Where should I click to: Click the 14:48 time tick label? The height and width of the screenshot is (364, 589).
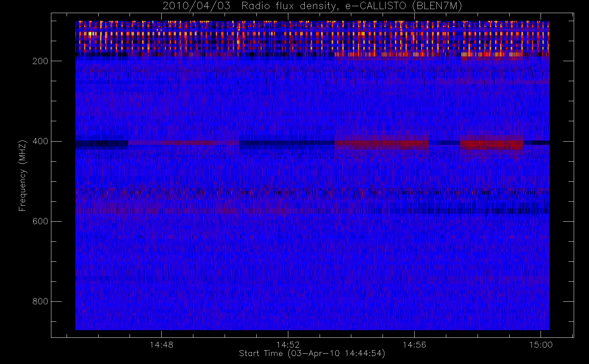(x=161, y=345)
